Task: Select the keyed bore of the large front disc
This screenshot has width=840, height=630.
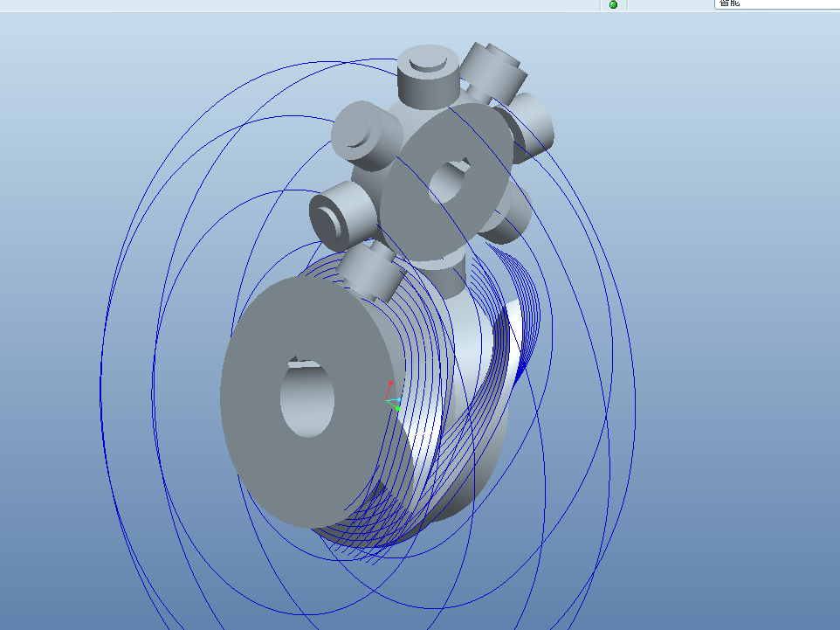Action: 307,397
